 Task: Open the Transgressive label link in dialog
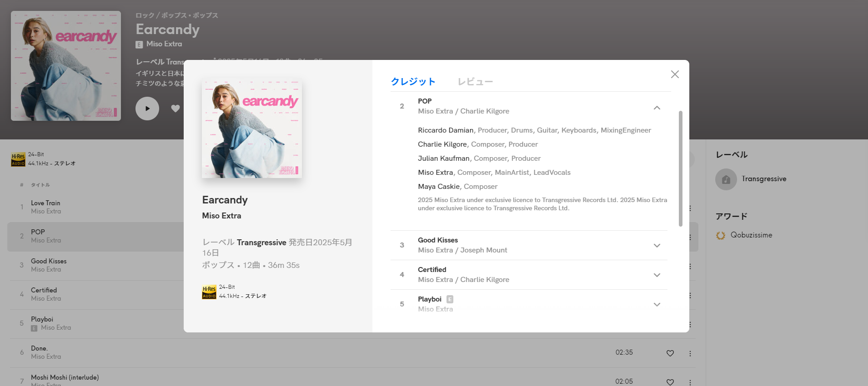[261, 242]
